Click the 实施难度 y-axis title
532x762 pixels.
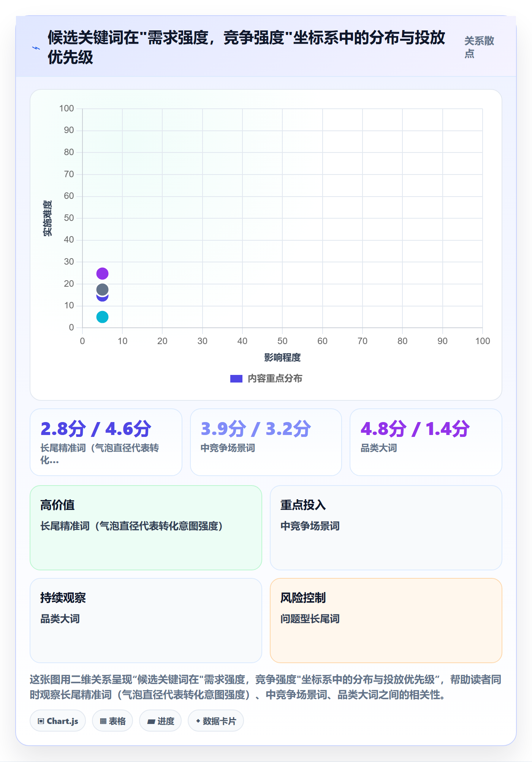[47, 218]
